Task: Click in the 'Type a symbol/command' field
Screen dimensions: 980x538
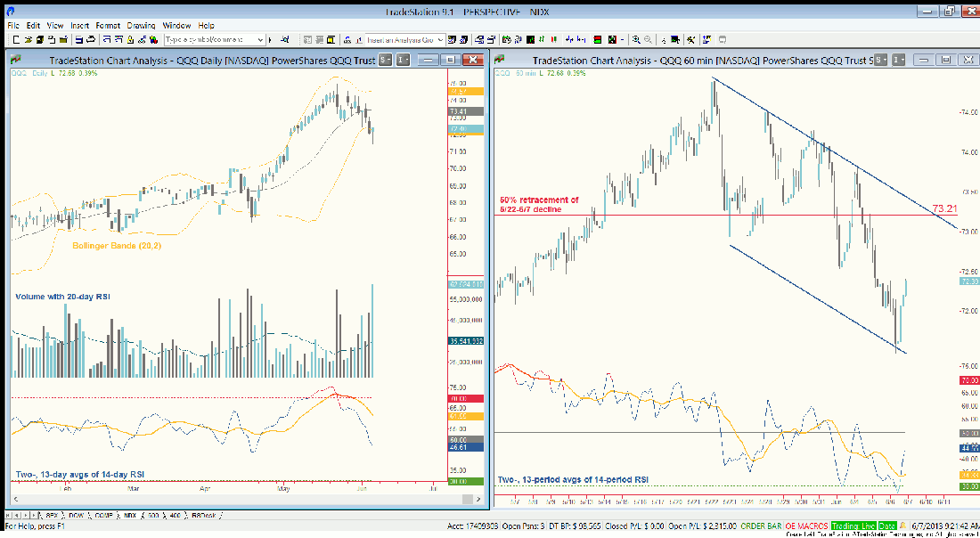Action: [x=208, y=40]
